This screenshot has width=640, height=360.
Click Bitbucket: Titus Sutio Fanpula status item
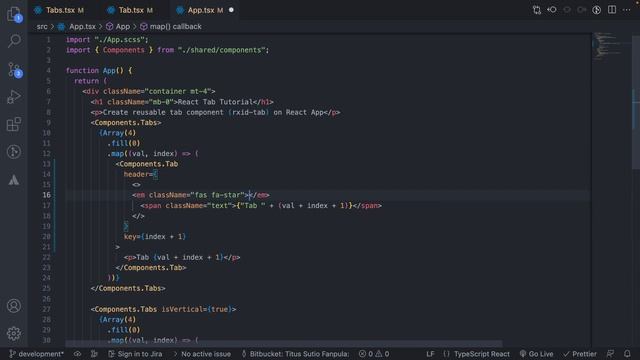point(295,354)
